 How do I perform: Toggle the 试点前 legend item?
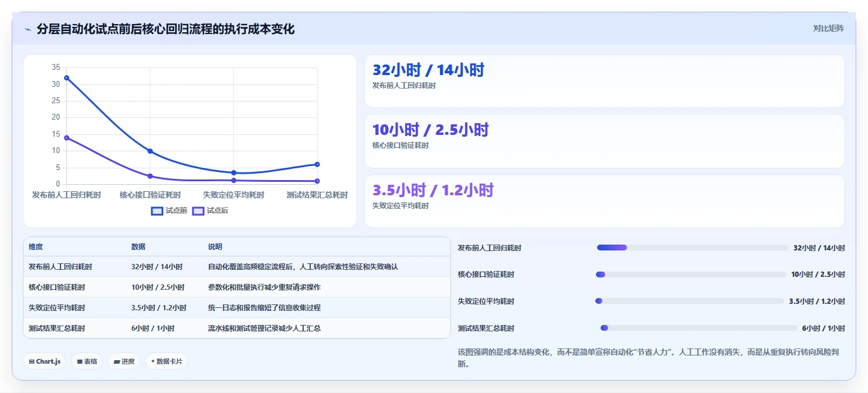[169, 211]
